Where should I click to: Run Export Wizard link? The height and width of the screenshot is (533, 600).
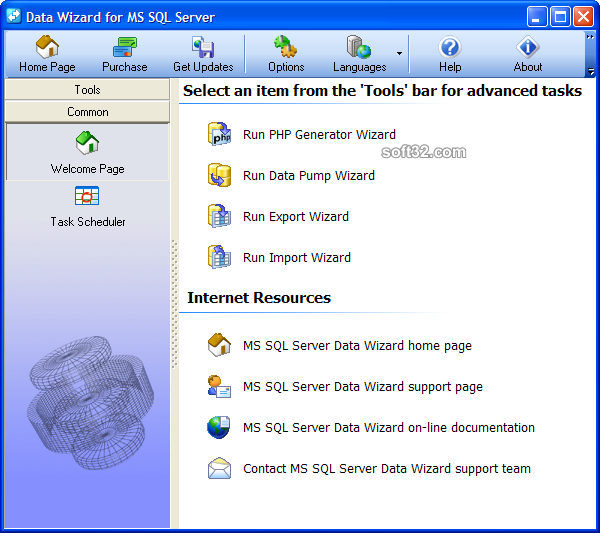tap(296, 217)
